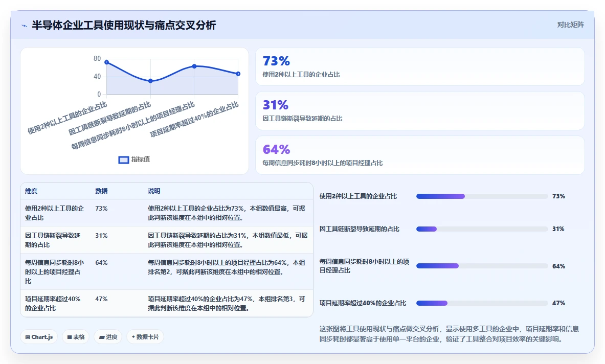Viewport: 605px width, 364px height.
Task: Click the 对比矩阵 label in the header
Action: tap(570, 25)
